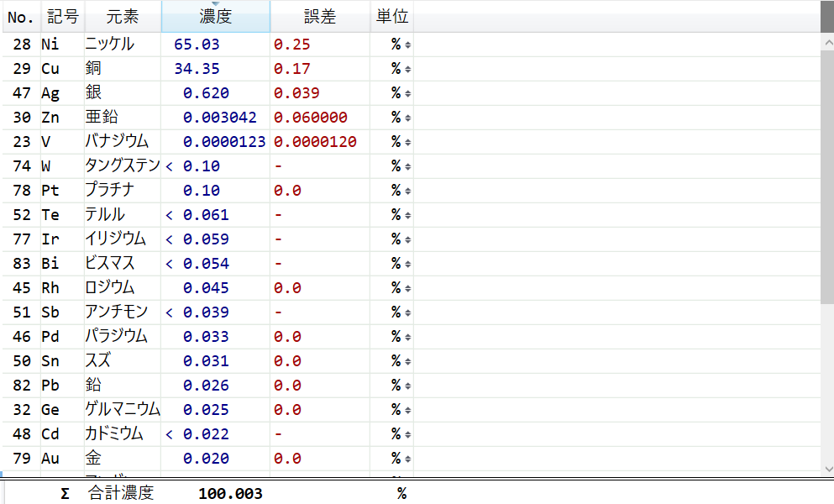This screenshot has height=504, width=834.
Task: Change unit selector in the Ag row
Action: coord(407,93)
